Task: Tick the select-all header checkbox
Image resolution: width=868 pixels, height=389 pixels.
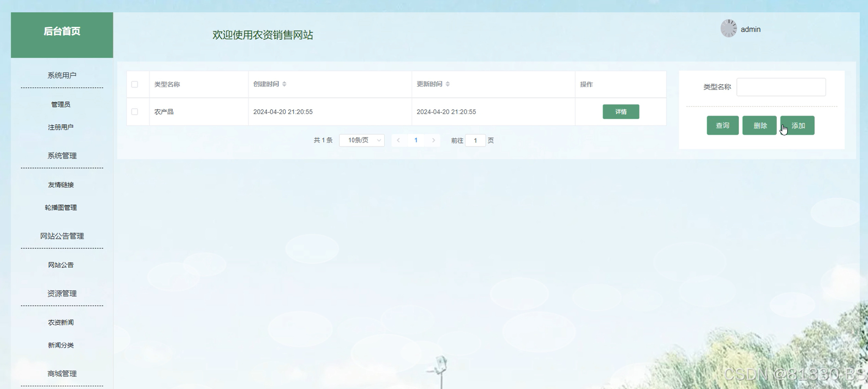Action: 134,84
